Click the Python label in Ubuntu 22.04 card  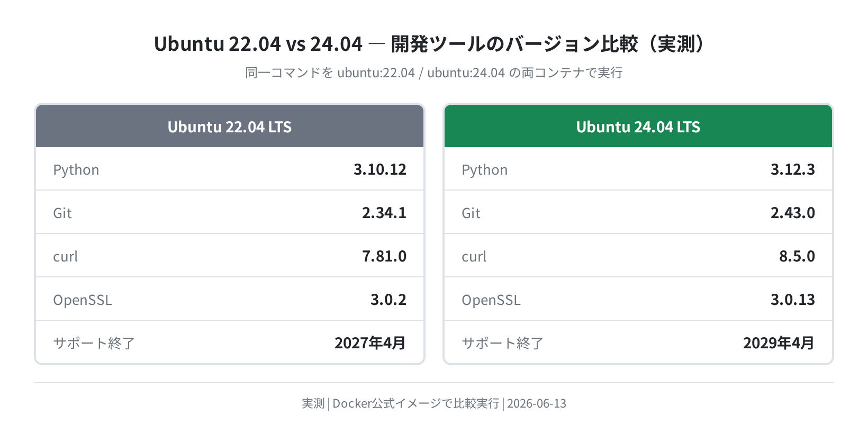tap(76, 170)
